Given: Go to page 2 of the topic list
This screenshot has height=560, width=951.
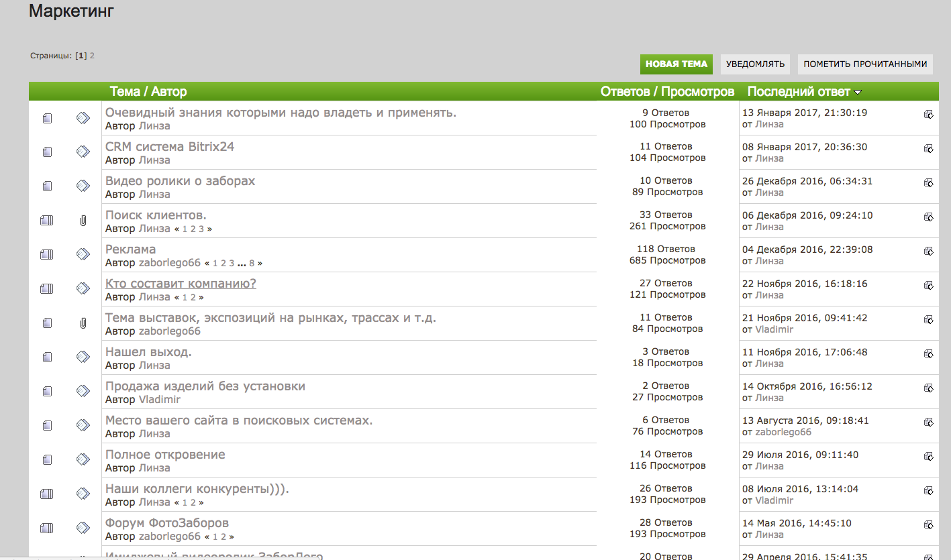Looking at the screenshot, I should tap(92, 56).
